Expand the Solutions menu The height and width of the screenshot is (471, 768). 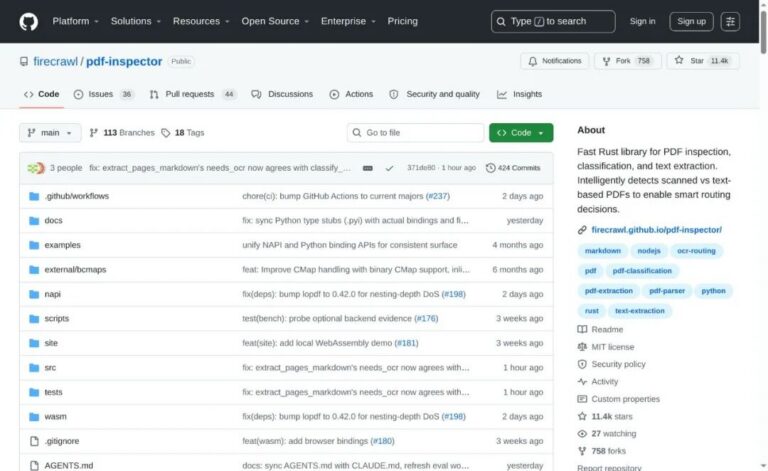tap(136, 22)
